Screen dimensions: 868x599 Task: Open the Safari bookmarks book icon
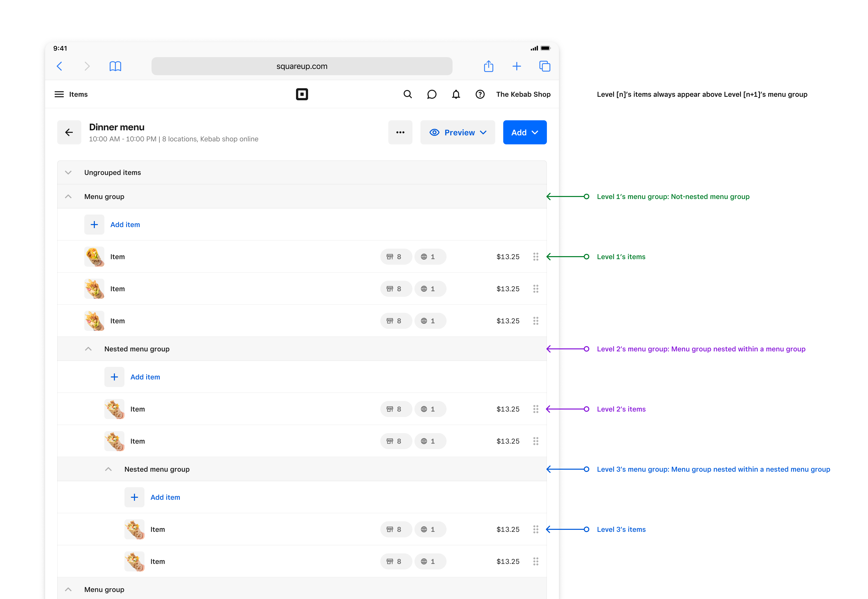point(115,66)
